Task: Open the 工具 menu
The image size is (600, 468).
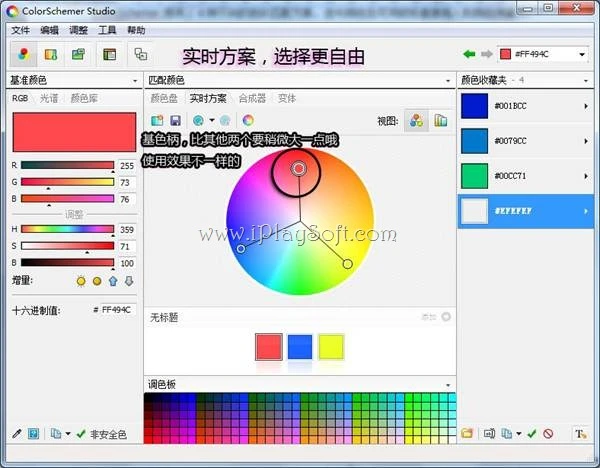Action: [x=107, y=30]
